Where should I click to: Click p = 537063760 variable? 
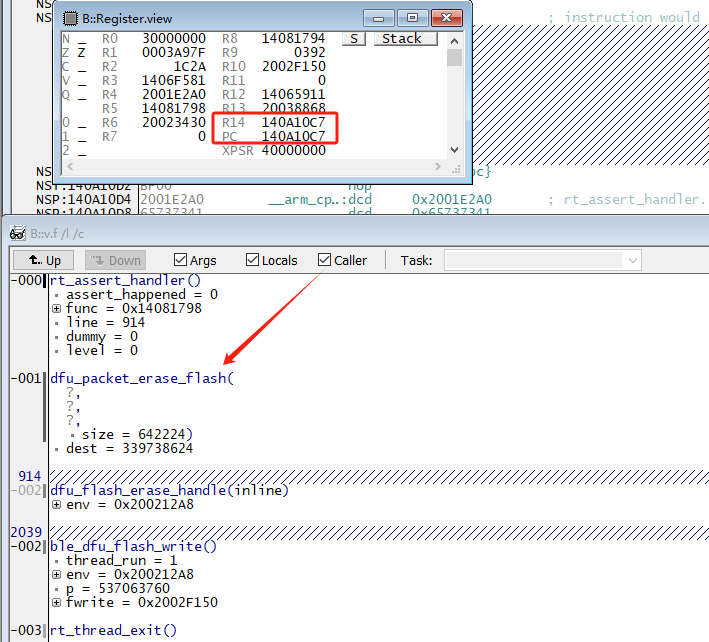[x=118, y=589]
